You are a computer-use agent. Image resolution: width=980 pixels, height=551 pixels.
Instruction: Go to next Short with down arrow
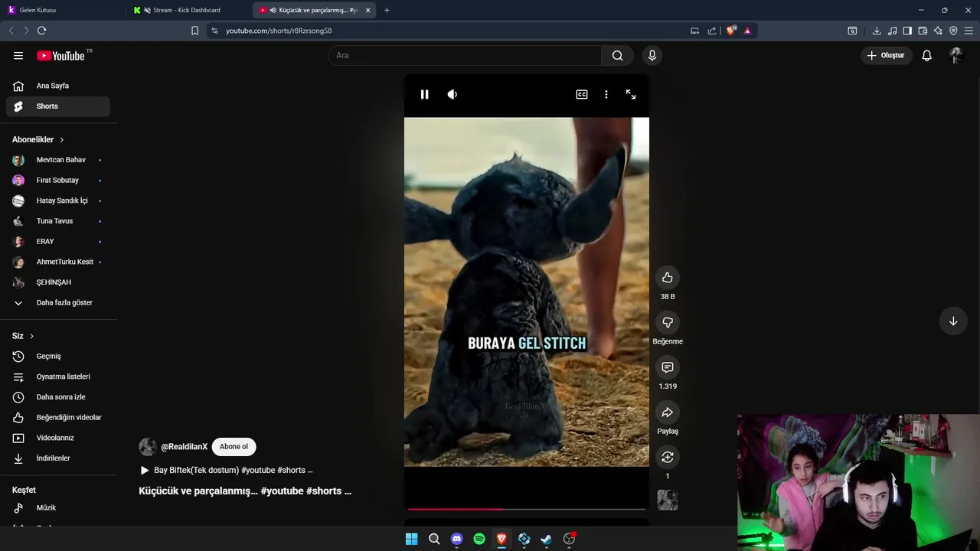click(953, 321)
